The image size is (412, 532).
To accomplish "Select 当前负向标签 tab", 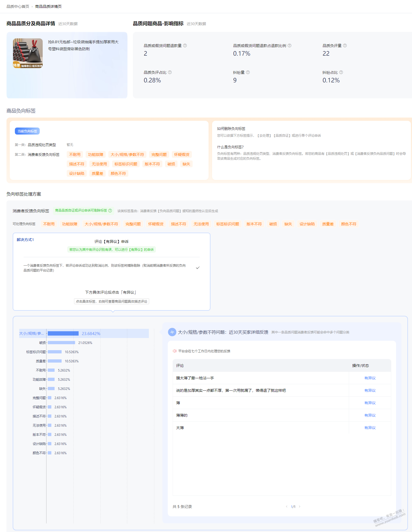I will click(27, 131).
